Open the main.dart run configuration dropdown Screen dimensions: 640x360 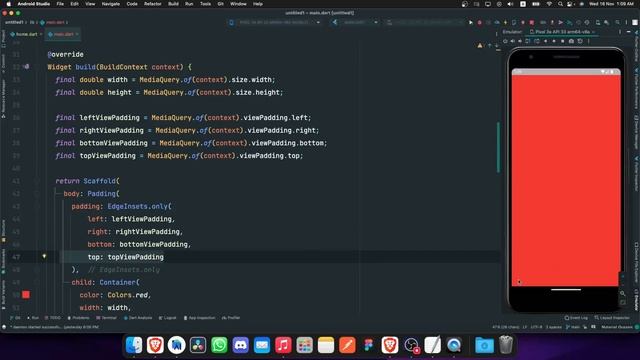(355, 22)
